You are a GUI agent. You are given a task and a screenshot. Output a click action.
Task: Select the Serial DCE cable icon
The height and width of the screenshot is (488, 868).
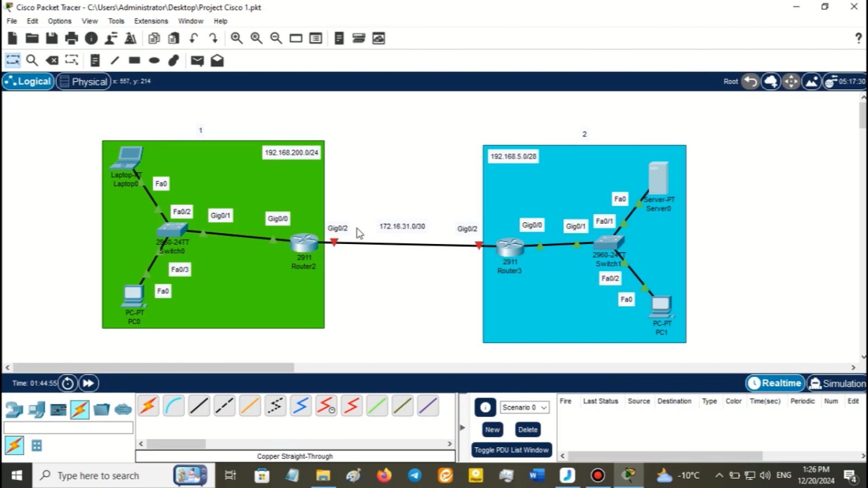click(326, 405)
